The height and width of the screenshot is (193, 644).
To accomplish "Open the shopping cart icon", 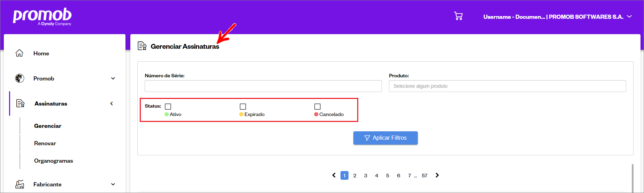I will click(458, 16).
